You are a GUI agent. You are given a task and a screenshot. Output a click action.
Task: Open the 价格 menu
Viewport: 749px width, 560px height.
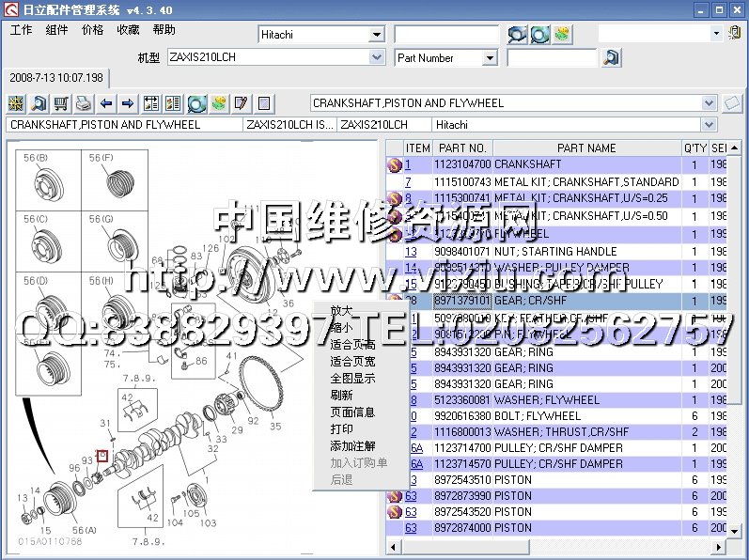[93, 30]
